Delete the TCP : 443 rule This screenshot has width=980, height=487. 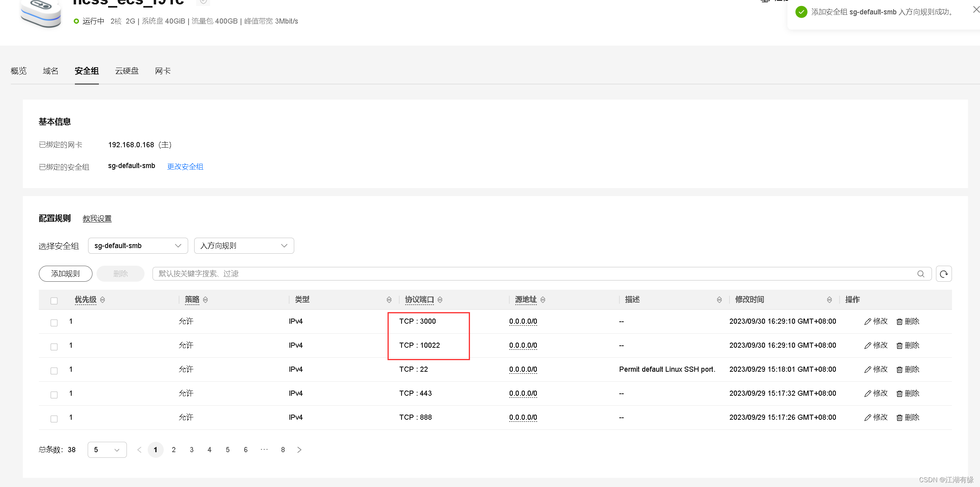pyautogui.click(x=908, y=393)
